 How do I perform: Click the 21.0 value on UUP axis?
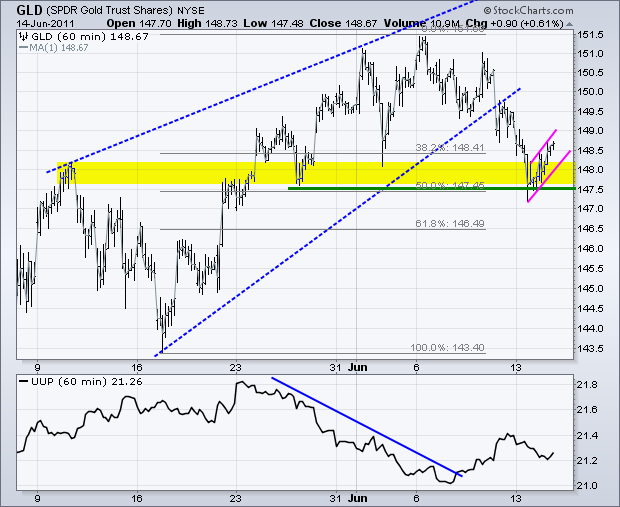[x=587, y=485]
